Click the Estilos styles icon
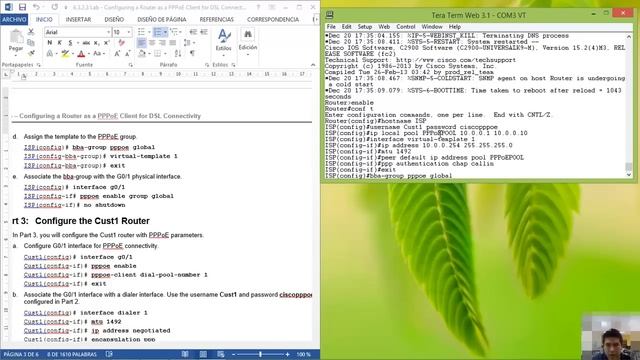Viewport: 640px width, 360px height. (224, 36)
